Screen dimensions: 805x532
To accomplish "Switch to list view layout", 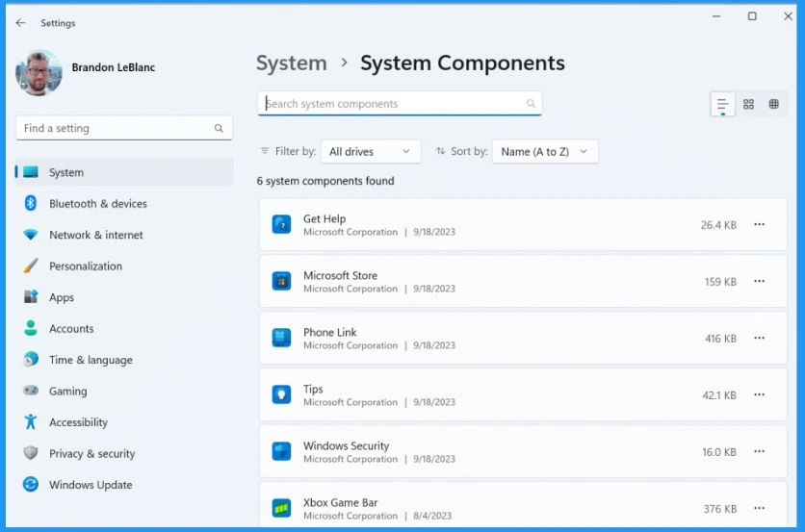I will point(722,104).
